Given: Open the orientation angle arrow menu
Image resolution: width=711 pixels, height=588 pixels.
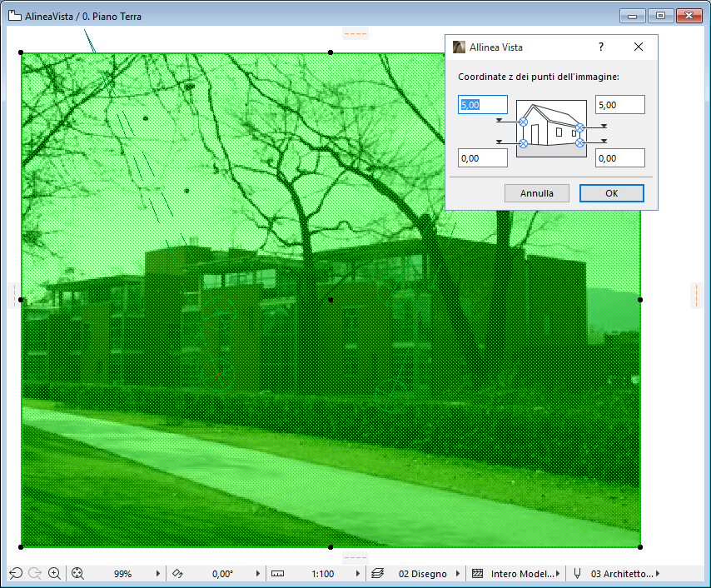Looking at the screenshot, I should click(x=257, y=574).
